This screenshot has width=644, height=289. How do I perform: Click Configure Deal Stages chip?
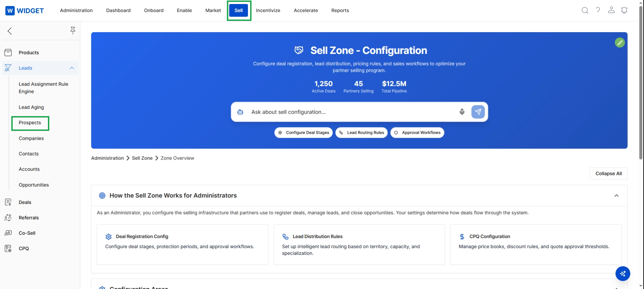click(x=304, y=133)
